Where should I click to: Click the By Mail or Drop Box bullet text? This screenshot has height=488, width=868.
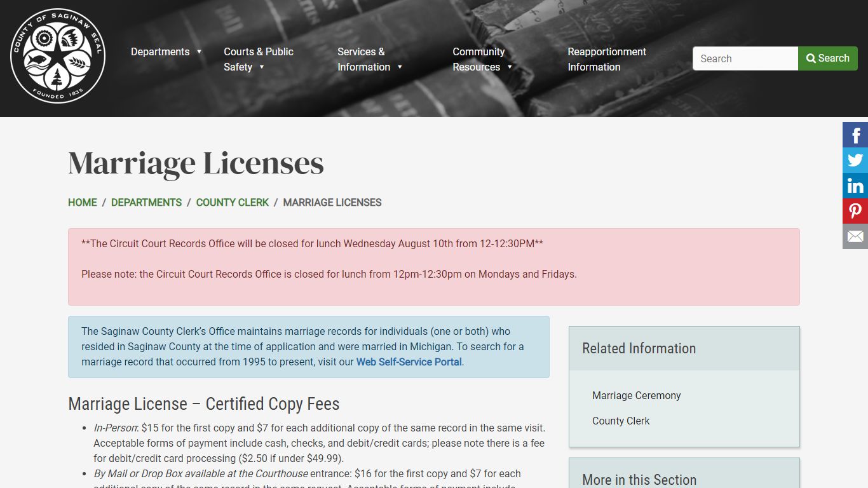pyautogui.click(x=307, y=480)
